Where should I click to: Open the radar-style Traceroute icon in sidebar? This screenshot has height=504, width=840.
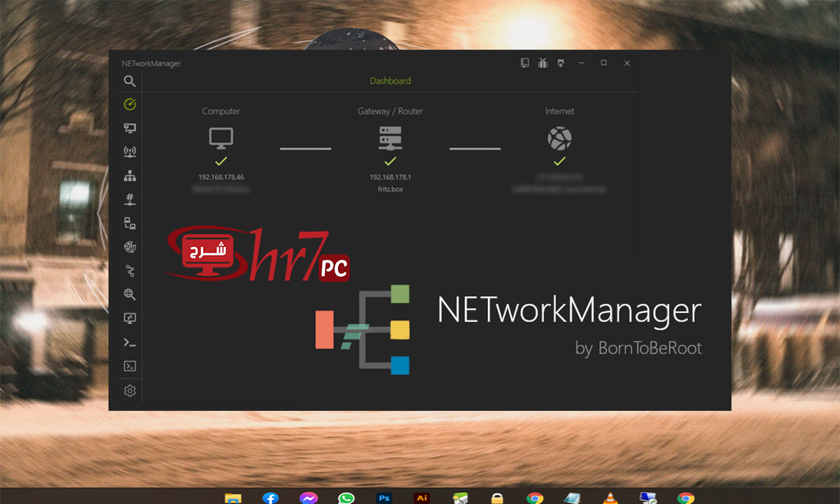pyautogui.click(x=129, y=247)
